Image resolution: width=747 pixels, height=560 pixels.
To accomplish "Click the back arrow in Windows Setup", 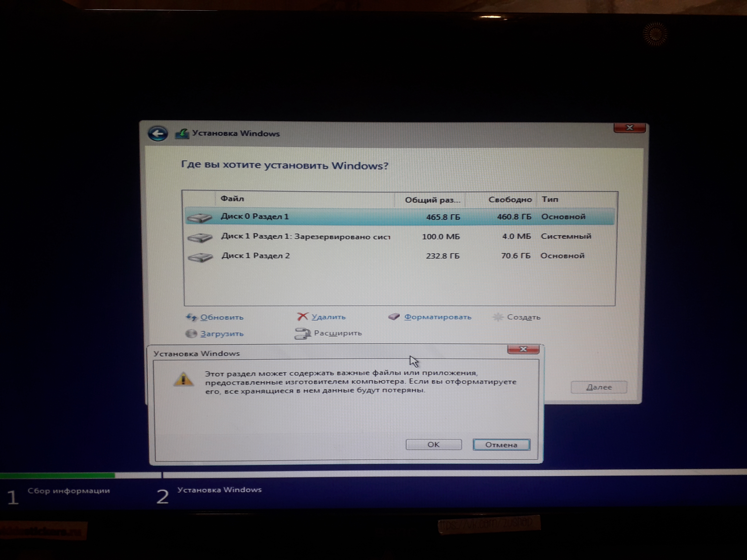I will tap(157, 134).
